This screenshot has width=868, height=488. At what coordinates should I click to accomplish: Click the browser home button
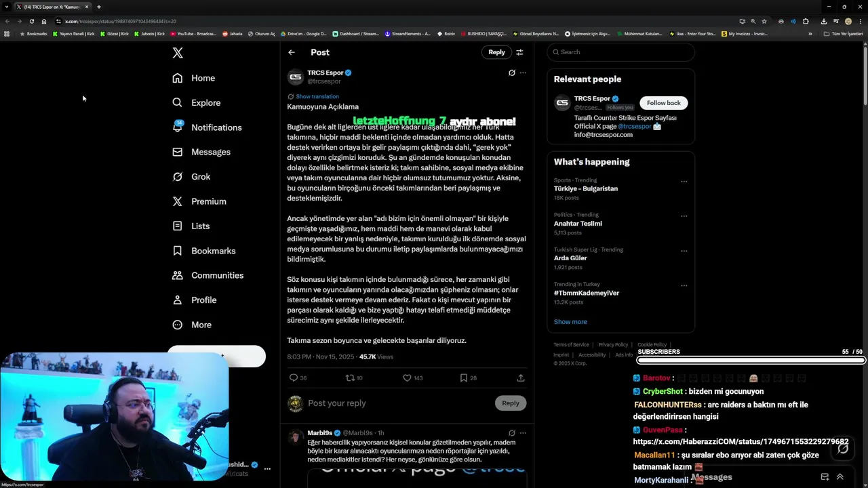point(44,21)
